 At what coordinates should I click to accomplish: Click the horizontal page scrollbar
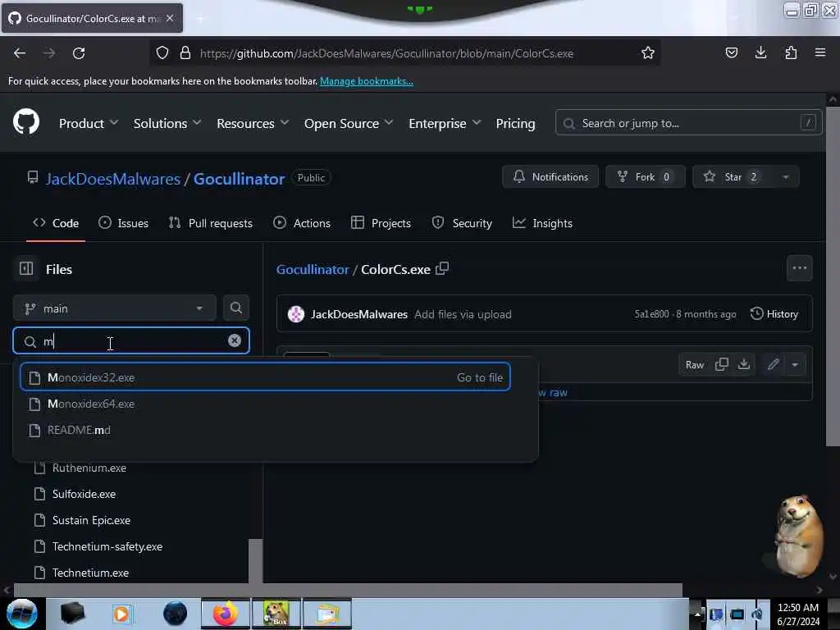348,590
